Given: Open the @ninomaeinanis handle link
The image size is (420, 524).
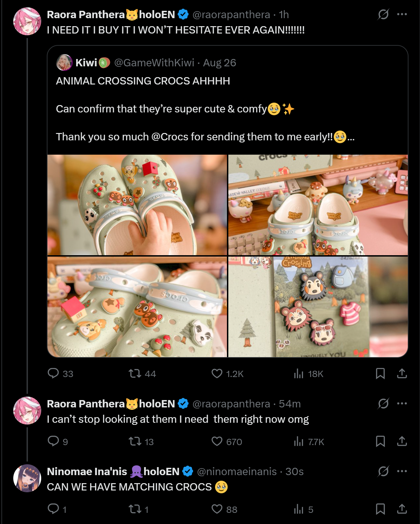Looking at the screenshot, I should point(237,472).
